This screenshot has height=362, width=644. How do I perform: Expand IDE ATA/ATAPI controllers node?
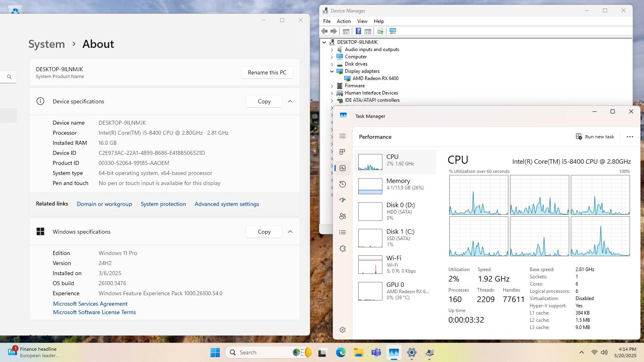pos(332,101)
